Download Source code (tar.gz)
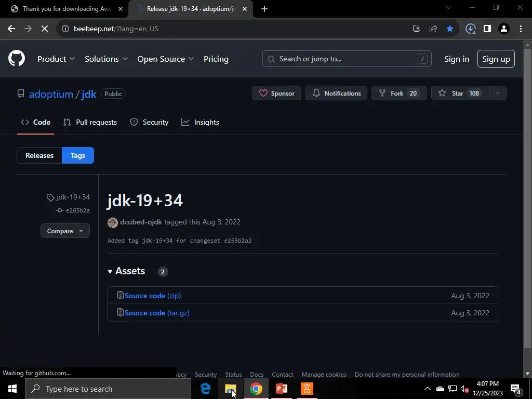 [x=157, y=313]
